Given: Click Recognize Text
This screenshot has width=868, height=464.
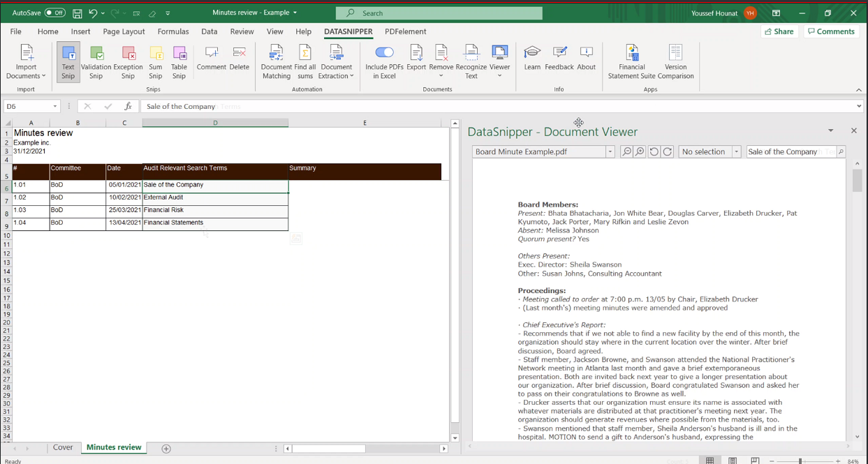Looking at the screenshot, I should coord(471,61).
